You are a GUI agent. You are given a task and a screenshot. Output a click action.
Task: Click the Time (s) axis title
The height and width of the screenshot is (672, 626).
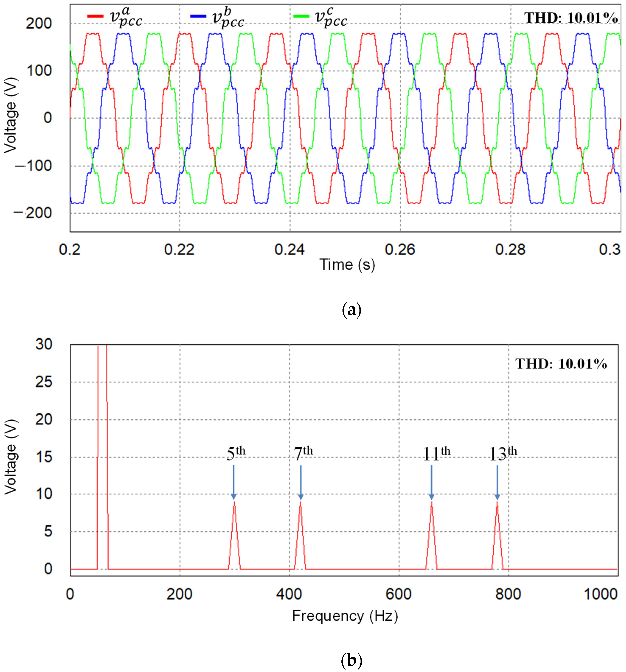(x=347, y=264)
